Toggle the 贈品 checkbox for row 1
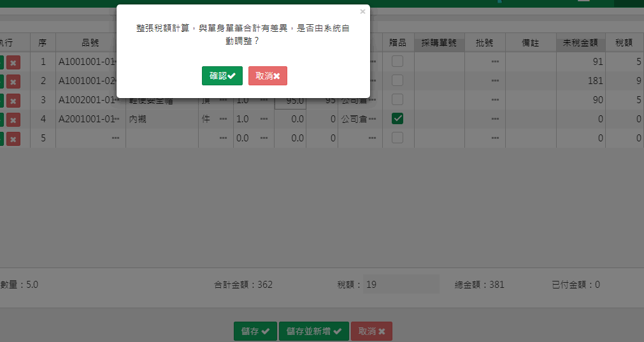 tap(397, 61)
